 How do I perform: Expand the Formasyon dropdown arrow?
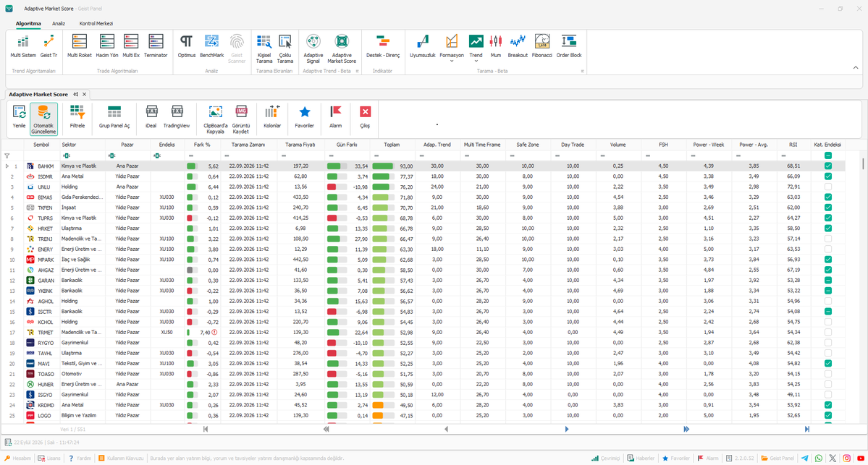coord(452,61)
